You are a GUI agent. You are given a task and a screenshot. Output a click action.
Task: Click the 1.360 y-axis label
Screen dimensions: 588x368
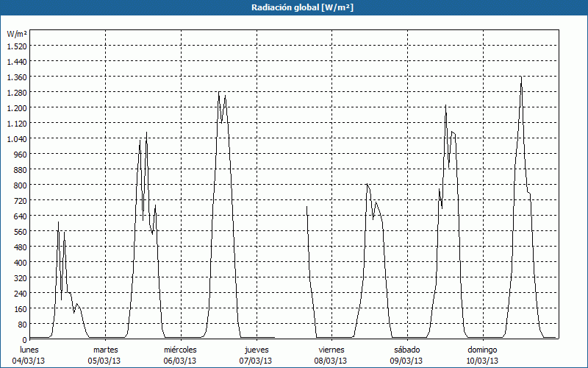click(16, 77)
